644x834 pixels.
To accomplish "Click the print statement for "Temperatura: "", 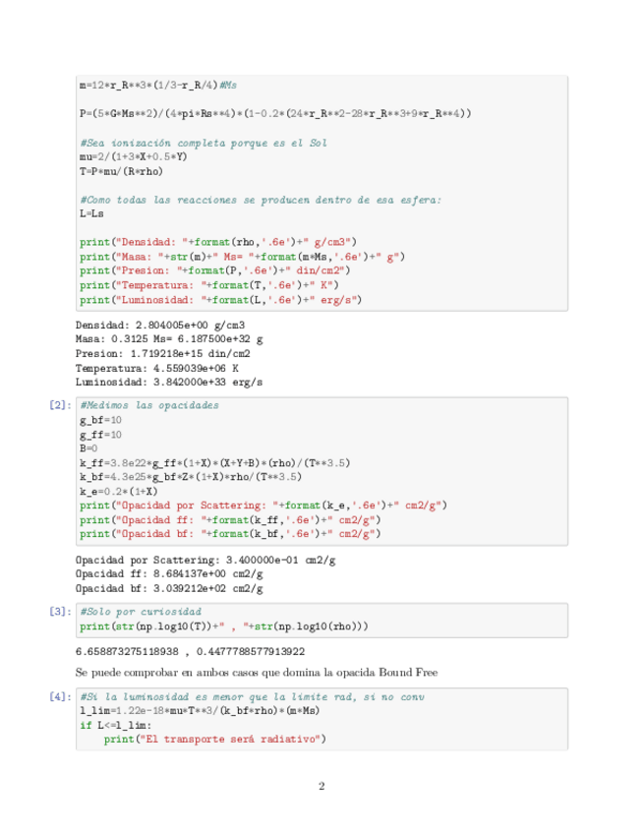I will (x=209, y=285).
